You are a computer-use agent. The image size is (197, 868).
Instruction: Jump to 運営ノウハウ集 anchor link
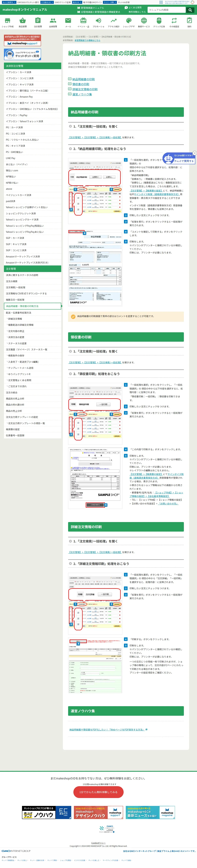tap(82, 94)
